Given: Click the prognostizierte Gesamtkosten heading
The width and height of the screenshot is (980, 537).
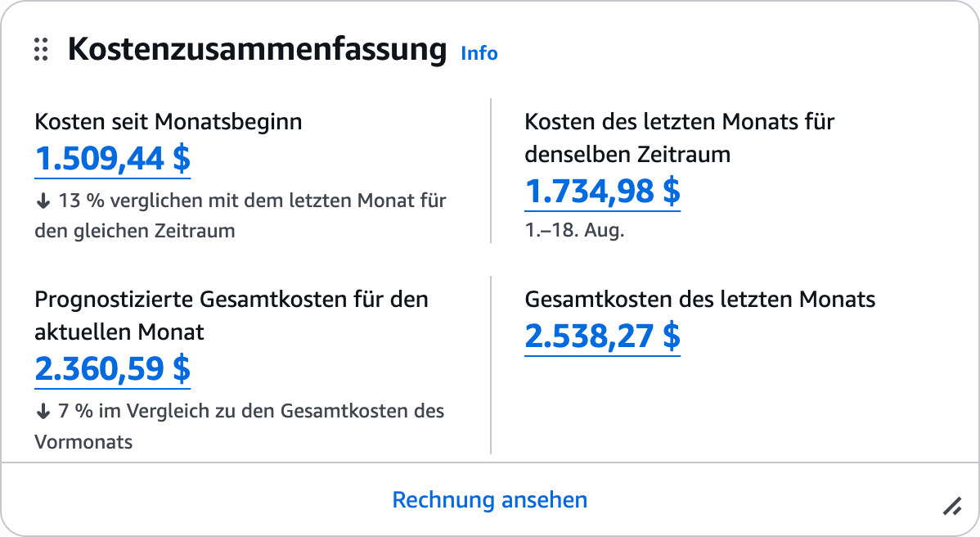Looking at the screenshot, I should [x=231, y=315].
